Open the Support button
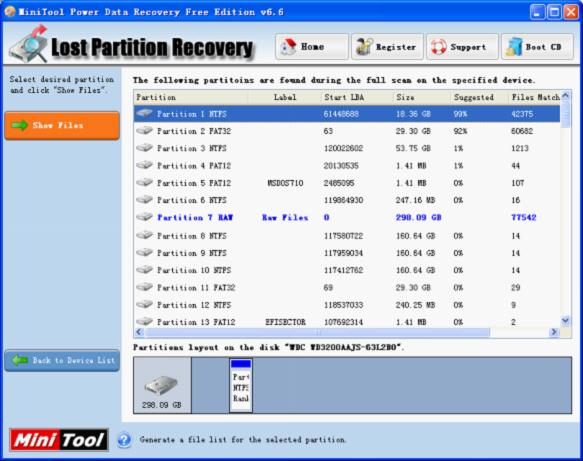Viewport: 583px width, 461px height. pos(462,47)
